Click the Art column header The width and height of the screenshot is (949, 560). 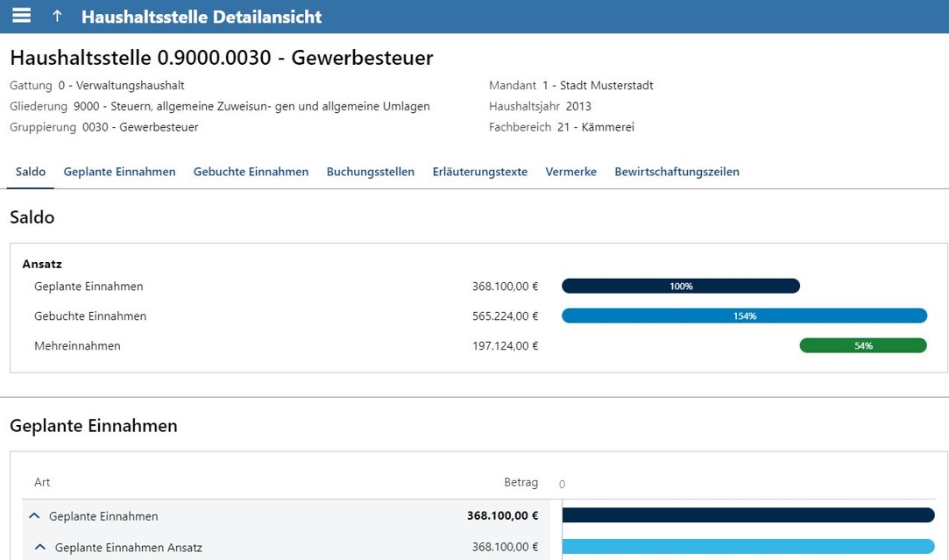click(x=42, y=483)
